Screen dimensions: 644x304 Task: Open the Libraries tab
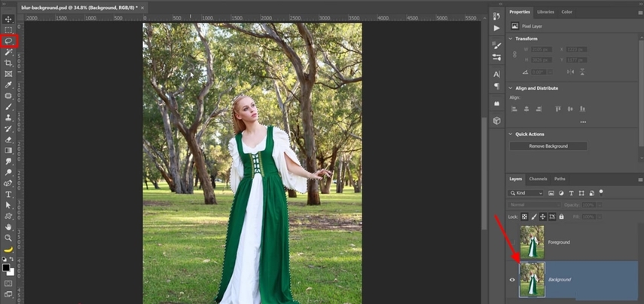click(x=545, y=12)
